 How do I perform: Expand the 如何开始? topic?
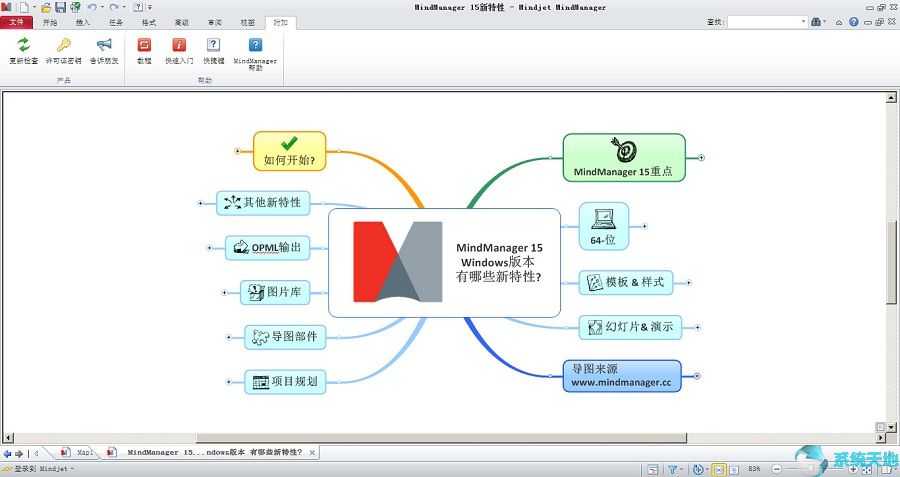(238, 151)
